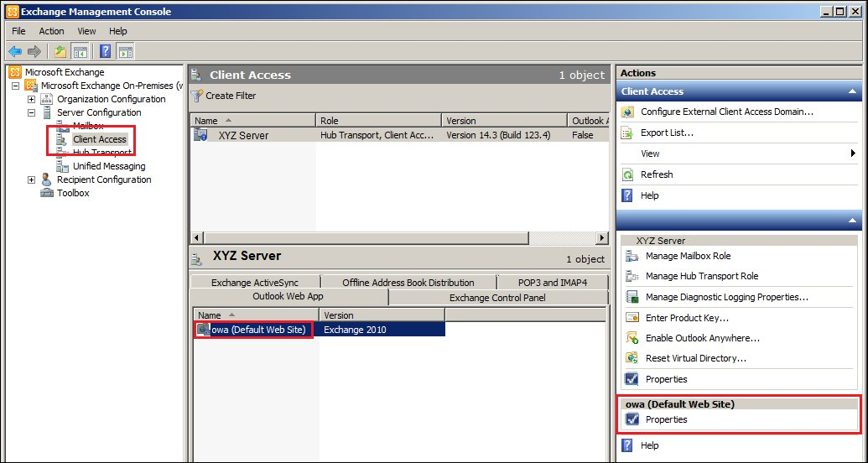Click the Enter Product Key icon
Viewport: 868px width, 463px height.
[x=632, y=318]
